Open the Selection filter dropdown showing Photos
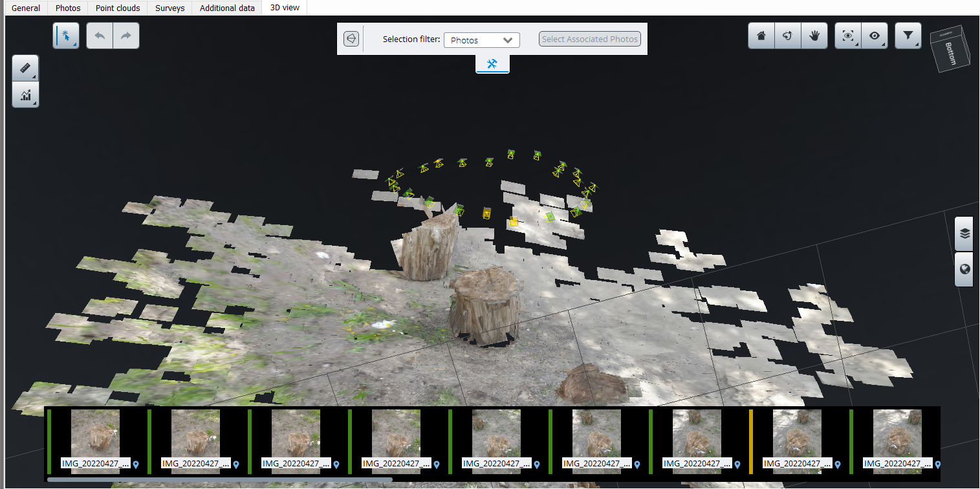Screen dimensions: 980x489 pos(482,40)
